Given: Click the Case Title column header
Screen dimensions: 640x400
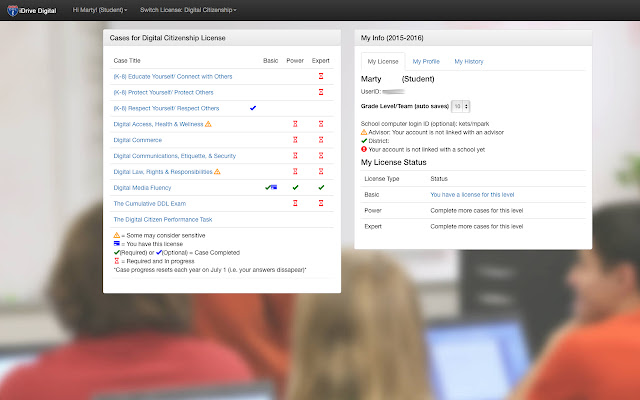Looking at the screenshot, I should tap(127, 60).
